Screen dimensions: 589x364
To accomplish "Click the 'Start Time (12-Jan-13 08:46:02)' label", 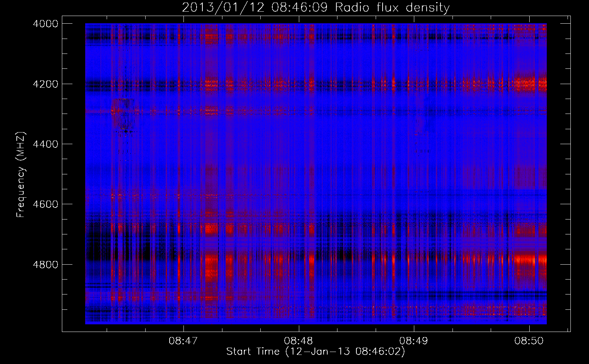I will click(x=316, y=352).
